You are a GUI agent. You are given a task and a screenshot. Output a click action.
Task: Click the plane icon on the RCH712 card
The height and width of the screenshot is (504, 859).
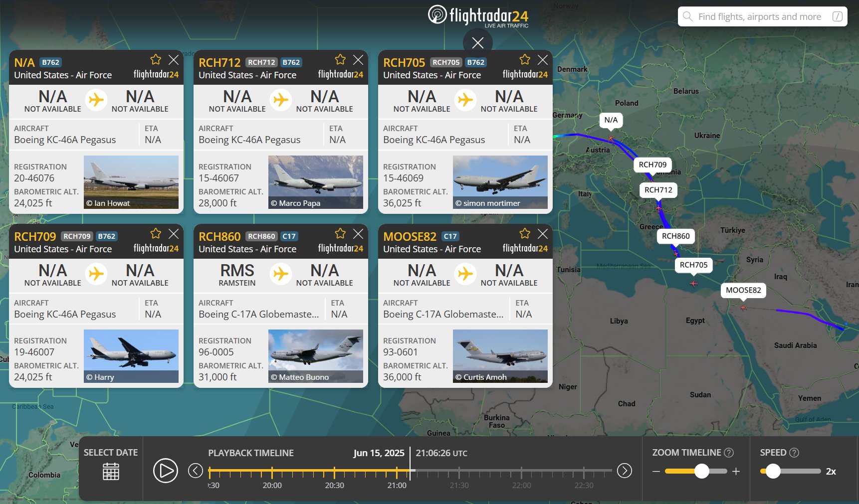pyautogui.click(x=281, y=100)
